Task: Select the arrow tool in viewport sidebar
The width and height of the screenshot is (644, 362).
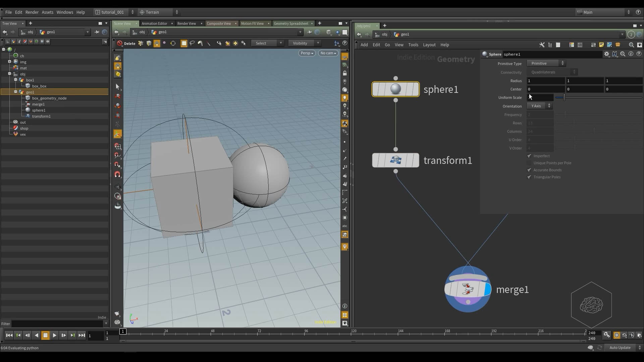Action: click(x=117, y=87)
